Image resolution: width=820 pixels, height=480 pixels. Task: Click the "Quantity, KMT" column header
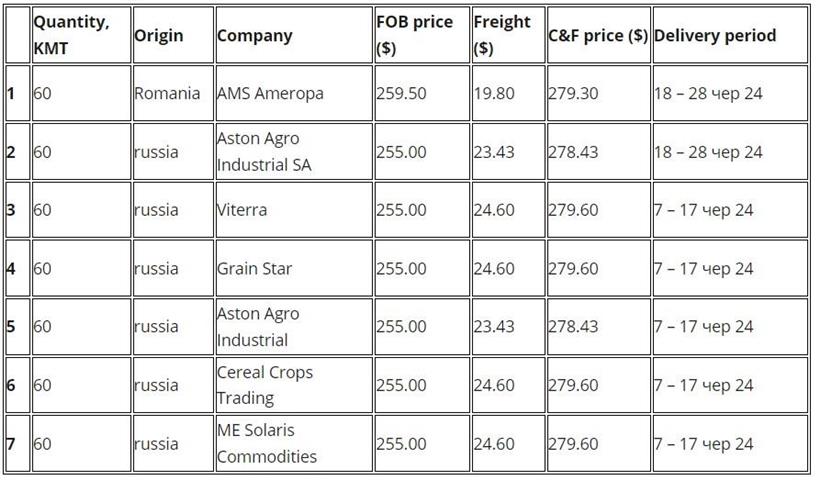[x=70, y=35]
